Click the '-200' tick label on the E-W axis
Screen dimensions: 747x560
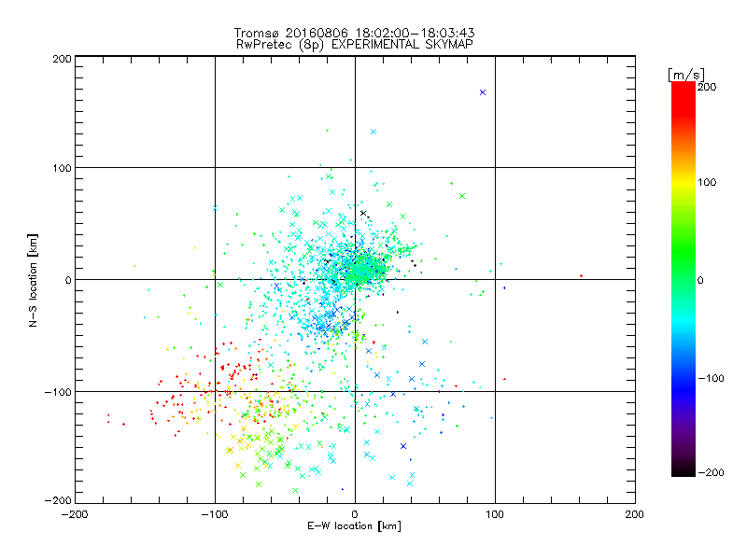click(x=76, y=514)
